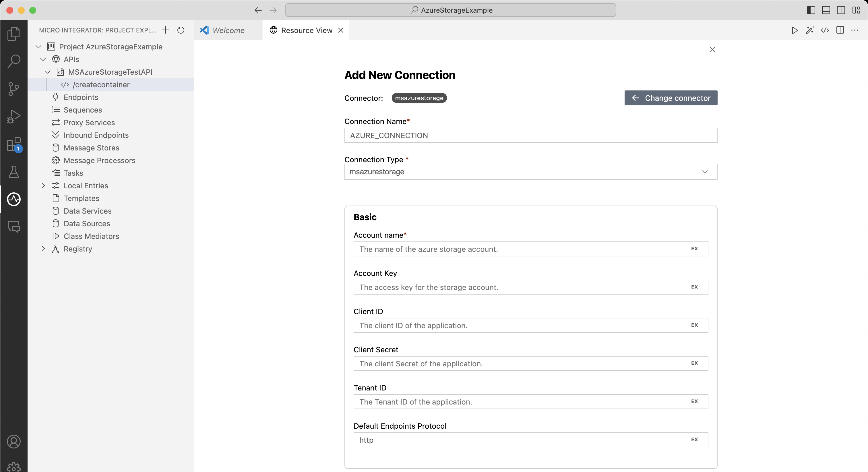Click the magic wand icon in editor toolbar

pyautogui.click(x=810, y=30)
